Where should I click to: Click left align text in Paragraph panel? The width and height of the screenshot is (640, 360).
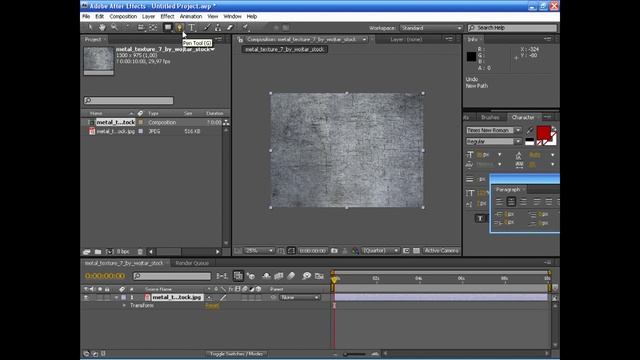tap(499, 202)
